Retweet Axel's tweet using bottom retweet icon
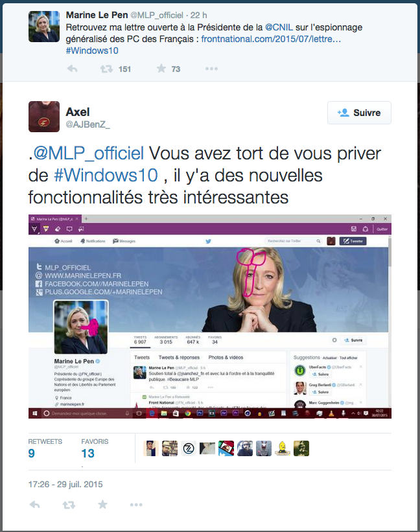 [x=69, y=505]
